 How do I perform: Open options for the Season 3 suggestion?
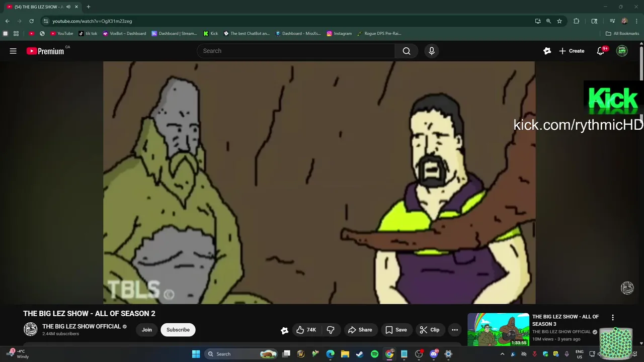[613, 318]
